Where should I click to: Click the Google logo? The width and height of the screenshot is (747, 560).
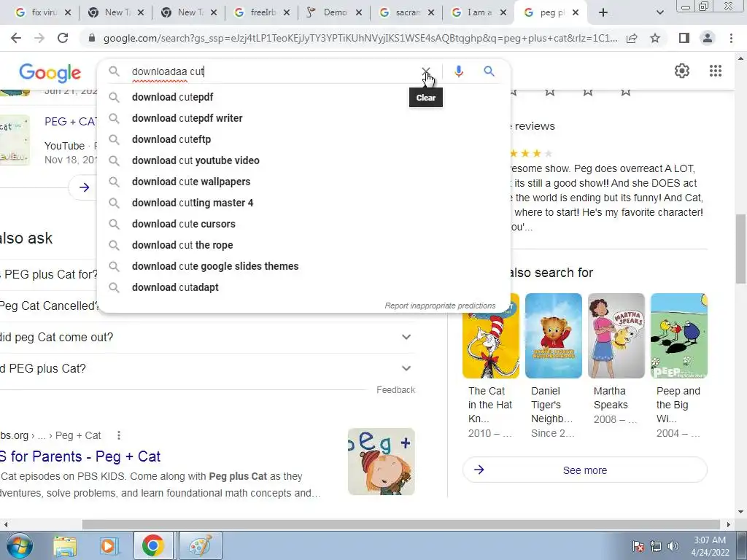(x=50, y=73)
